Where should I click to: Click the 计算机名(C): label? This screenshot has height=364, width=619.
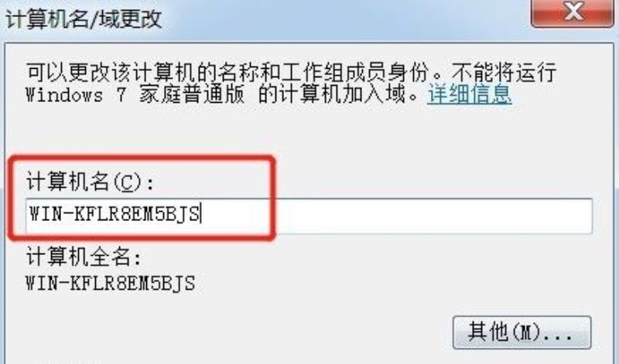[90, 182]
